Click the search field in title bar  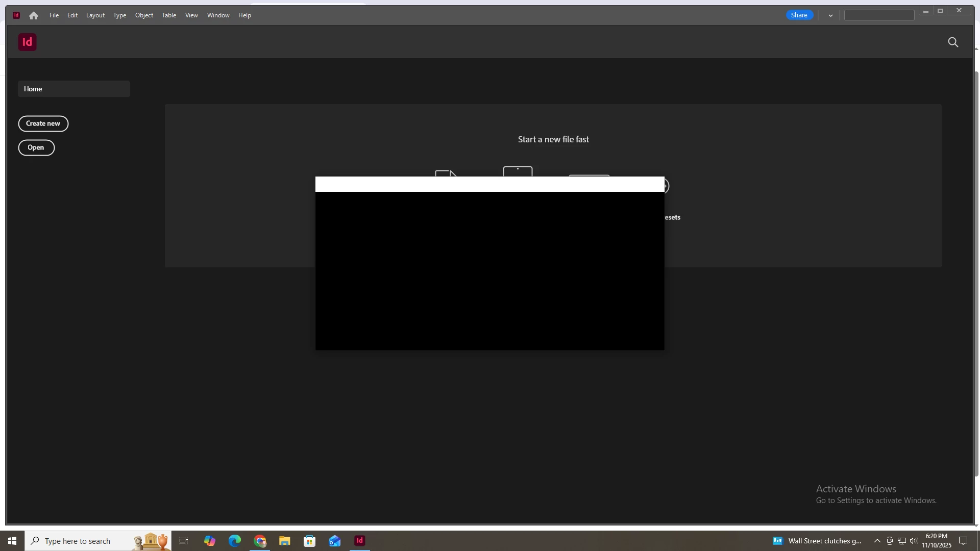point(879,15)
